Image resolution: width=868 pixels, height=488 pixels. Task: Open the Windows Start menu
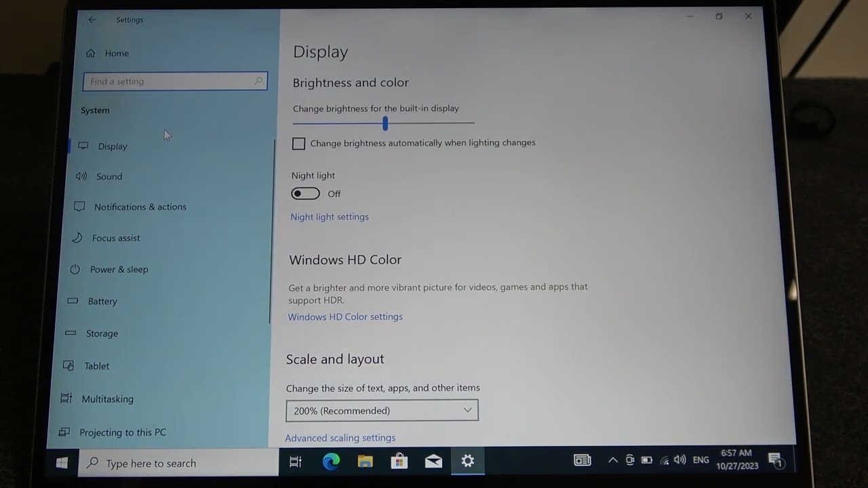coord(62,463)
